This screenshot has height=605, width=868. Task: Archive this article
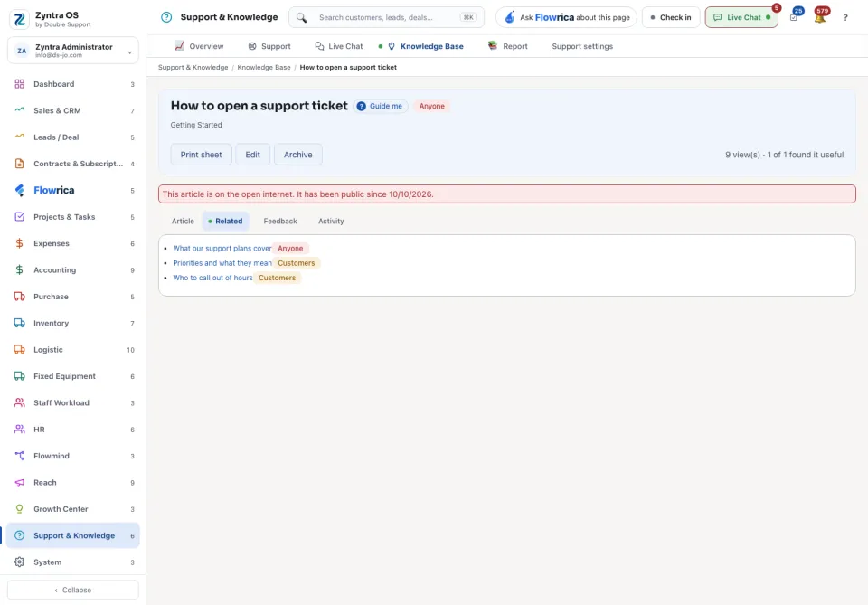[x=297, y=155]
